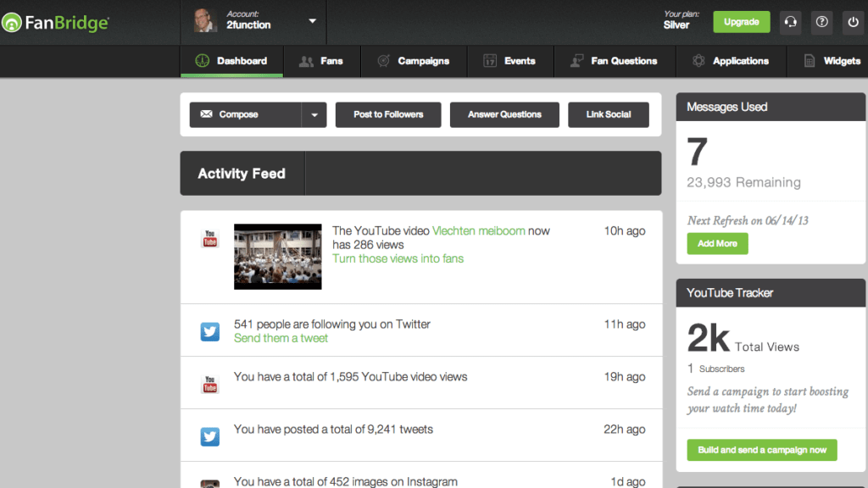Click YouTube icon beside Vechten meiboom entry

click(x=210, y=238)
